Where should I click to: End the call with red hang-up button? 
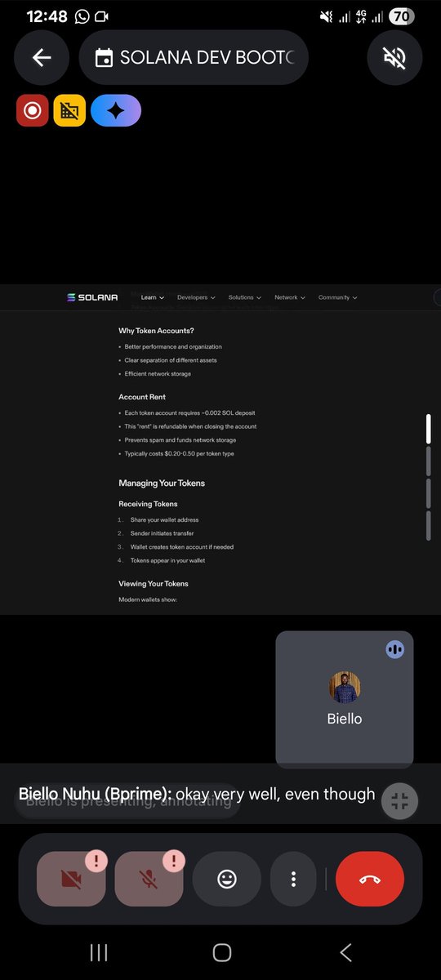[370, 879]
